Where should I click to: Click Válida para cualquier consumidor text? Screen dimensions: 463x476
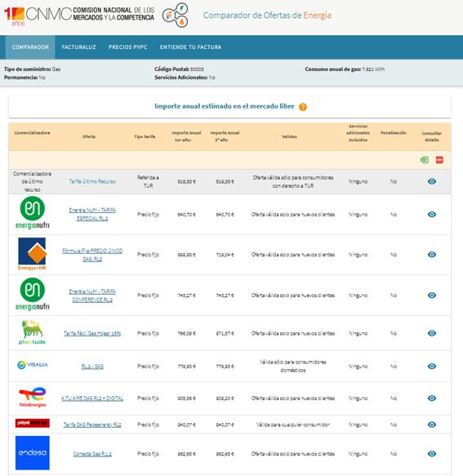293,425
